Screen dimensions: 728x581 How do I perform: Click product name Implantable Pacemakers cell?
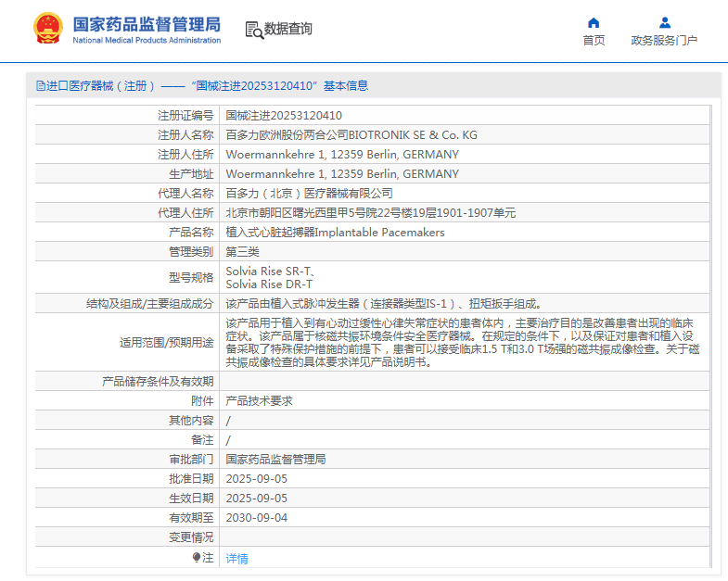pyautogui.click(x=335, y=233)
